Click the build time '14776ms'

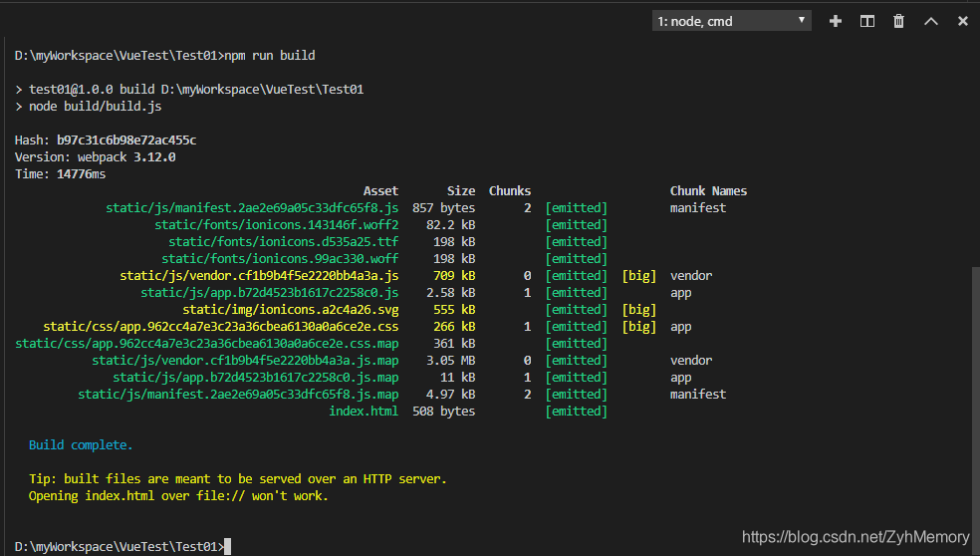(x=82, y=173)
